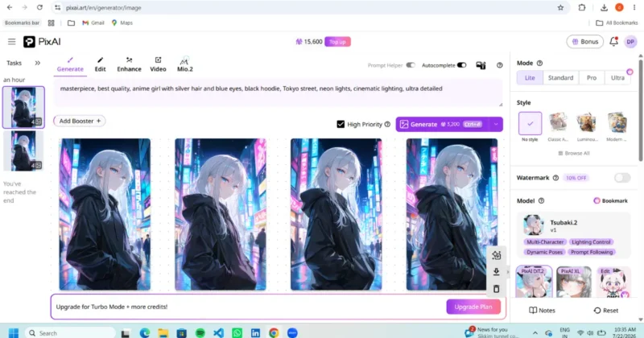Open the generator help question mark icon
Image resolution: width=644 pixels, height=338 pixels.
click(499, 65)
